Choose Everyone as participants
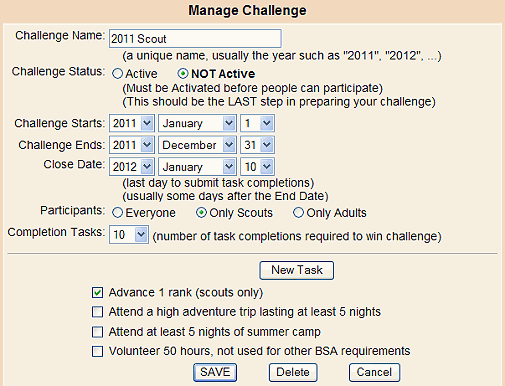The width and height of the screenshot is (505, 386). coord(117,213)
